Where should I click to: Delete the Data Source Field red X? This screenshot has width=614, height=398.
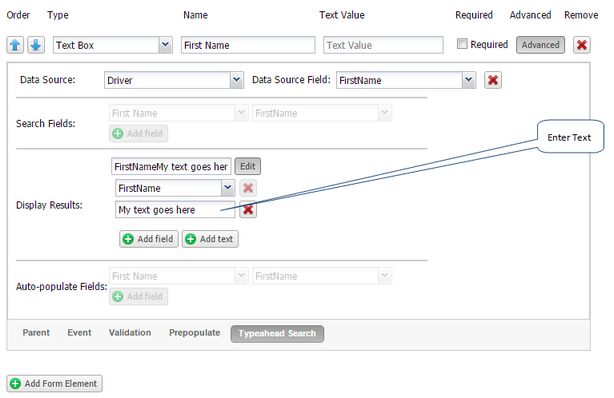(x=493, y=80)
